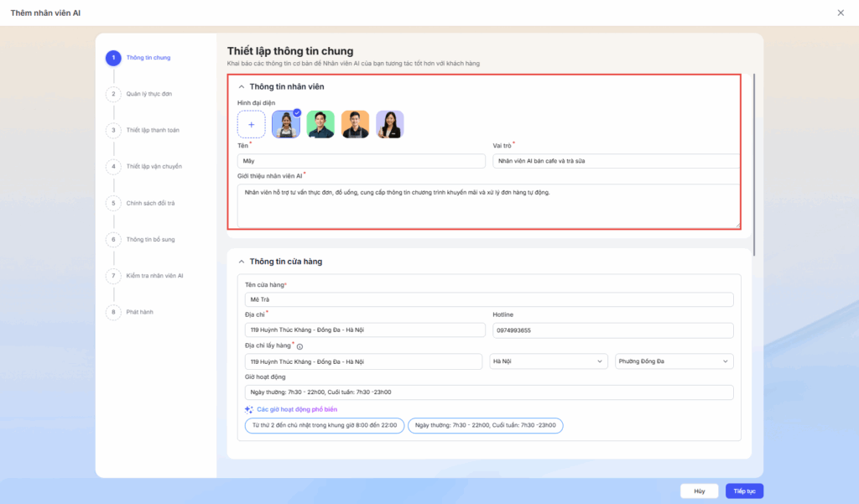This screenshot has width=859, height=504.
Task: Close the Thêm nhân viên AI dialog
Action: pos(841,13)
